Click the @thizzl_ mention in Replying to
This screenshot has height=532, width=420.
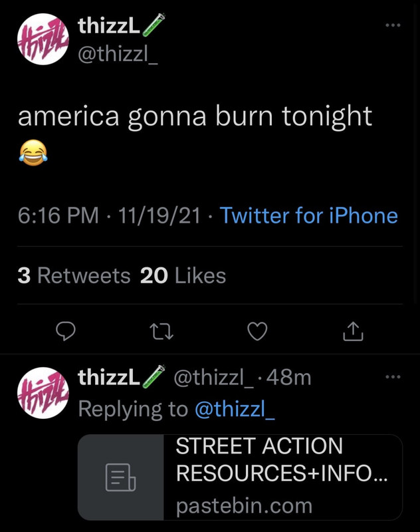[234, 409]
